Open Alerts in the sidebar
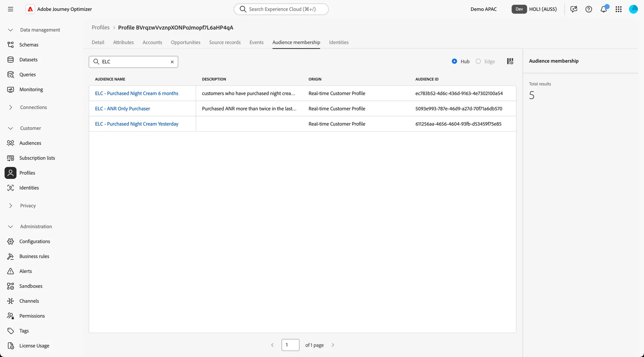 click(x=25, y=271)
